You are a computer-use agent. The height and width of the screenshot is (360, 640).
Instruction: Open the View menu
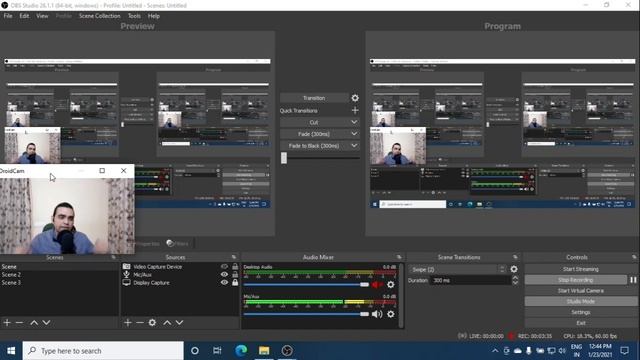tap(42, 16)
